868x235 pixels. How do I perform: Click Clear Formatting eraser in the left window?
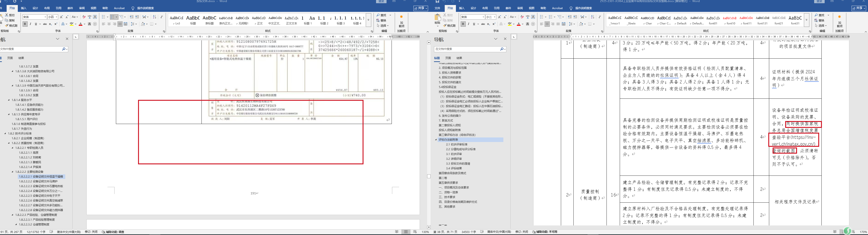tap(84, 17)
